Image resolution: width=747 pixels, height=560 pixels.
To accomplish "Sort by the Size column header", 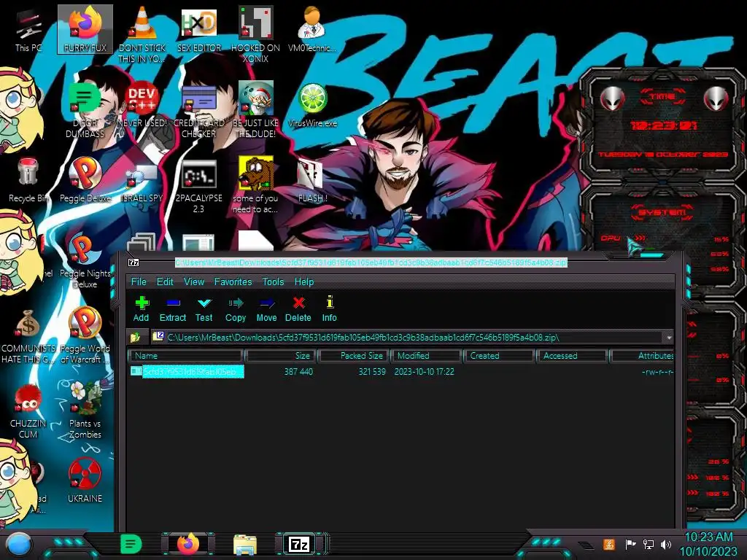I will point(281,356).
